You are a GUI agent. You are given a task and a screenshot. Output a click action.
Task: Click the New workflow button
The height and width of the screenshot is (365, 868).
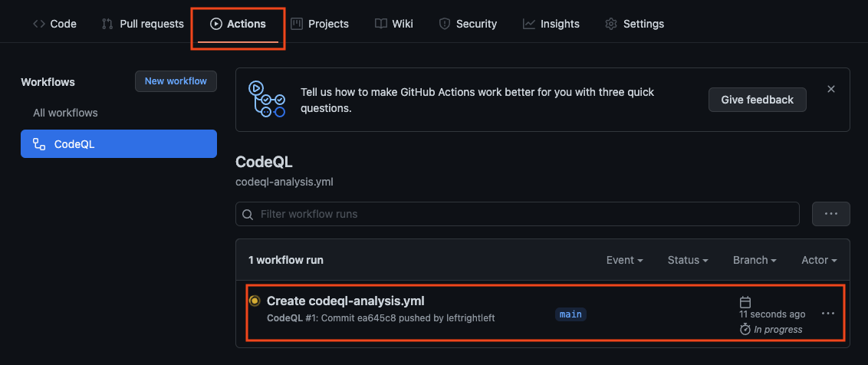point(176,81)
